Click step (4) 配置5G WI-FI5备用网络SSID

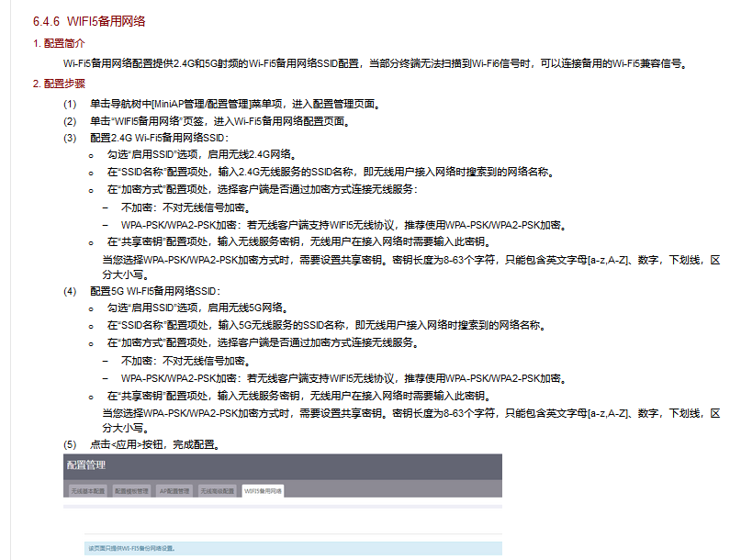tap(142, 291)
